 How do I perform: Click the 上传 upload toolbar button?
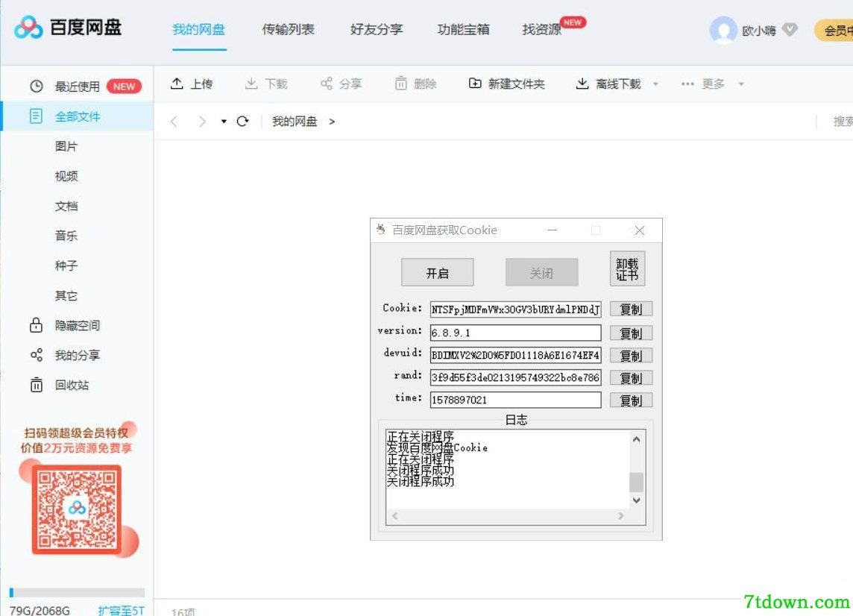pos(192,84)
